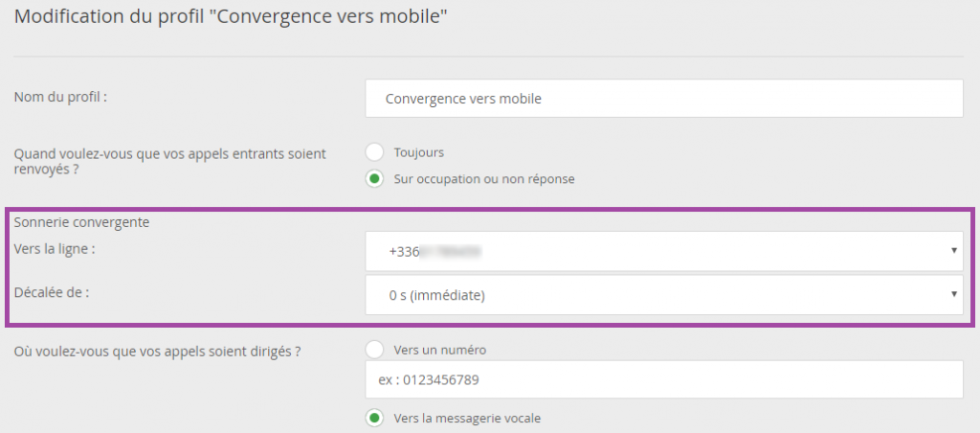Click the Nom du profil field label
980x433 pixels.
coord(60,97)
